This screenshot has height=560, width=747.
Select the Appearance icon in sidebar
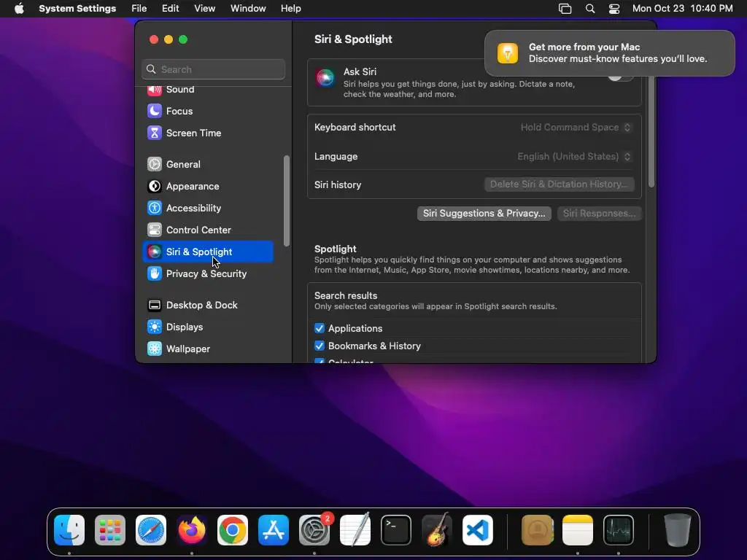point(155,186)
